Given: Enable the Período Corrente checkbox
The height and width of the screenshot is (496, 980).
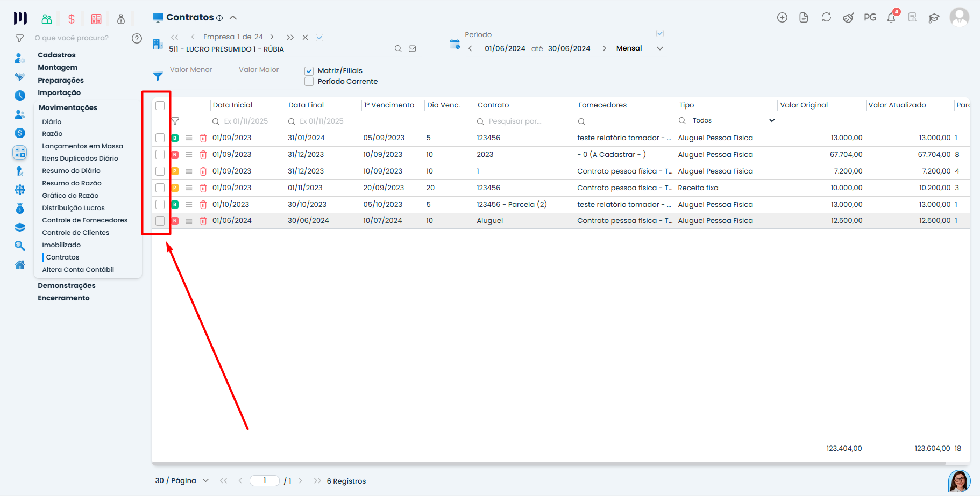Looking at the screenshot, I should point(309,82).
